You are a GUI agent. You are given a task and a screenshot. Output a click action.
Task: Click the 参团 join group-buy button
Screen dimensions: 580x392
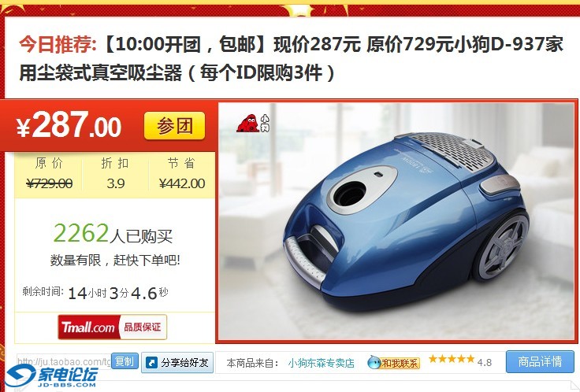tap(175, 126)
